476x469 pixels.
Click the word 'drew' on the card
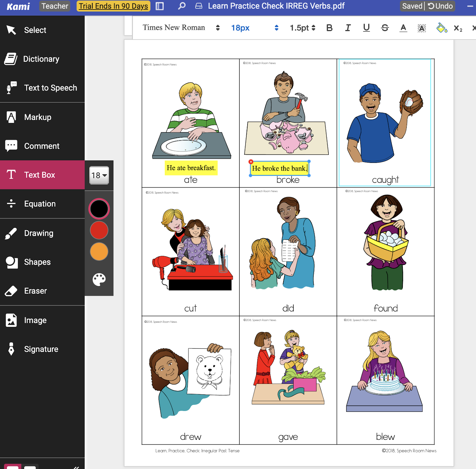[x=191, y=437]
